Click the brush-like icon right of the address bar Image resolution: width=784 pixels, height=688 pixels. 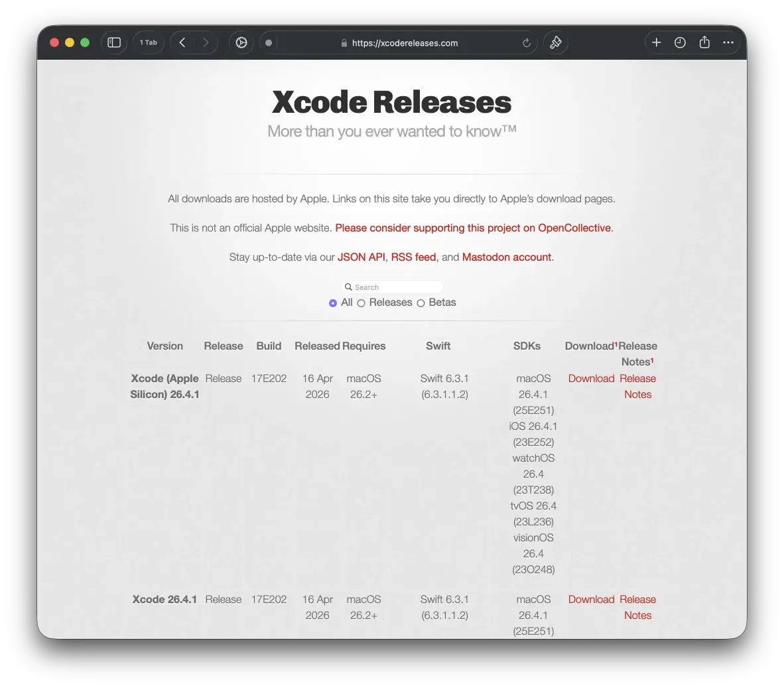click(556, 42)
